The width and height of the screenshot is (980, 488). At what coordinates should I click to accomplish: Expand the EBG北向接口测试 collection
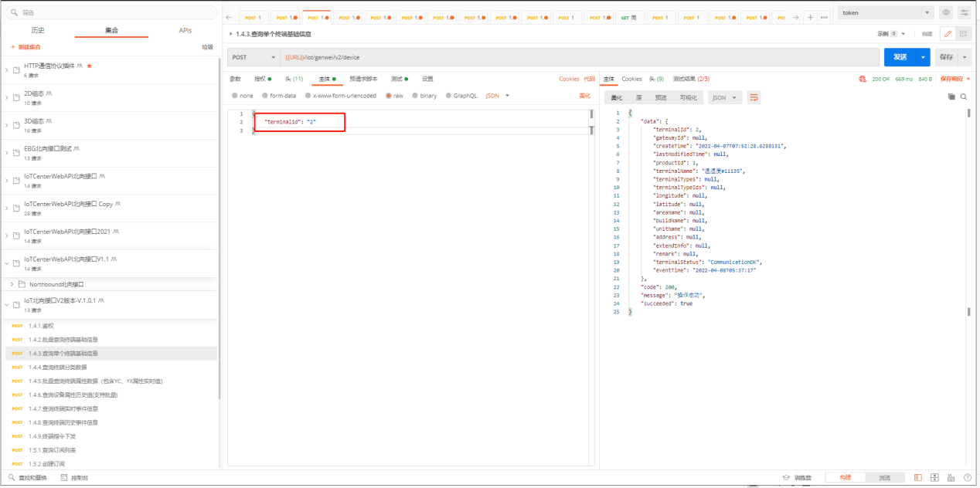point(7,152)
